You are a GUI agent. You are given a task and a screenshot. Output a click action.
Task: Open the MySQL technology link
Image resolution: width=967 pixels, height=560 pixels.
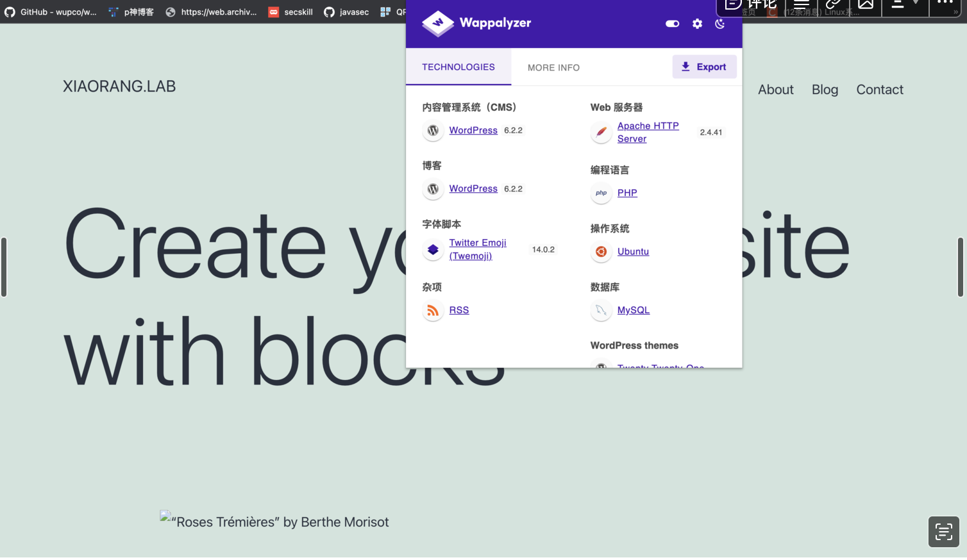click(634, 310)
